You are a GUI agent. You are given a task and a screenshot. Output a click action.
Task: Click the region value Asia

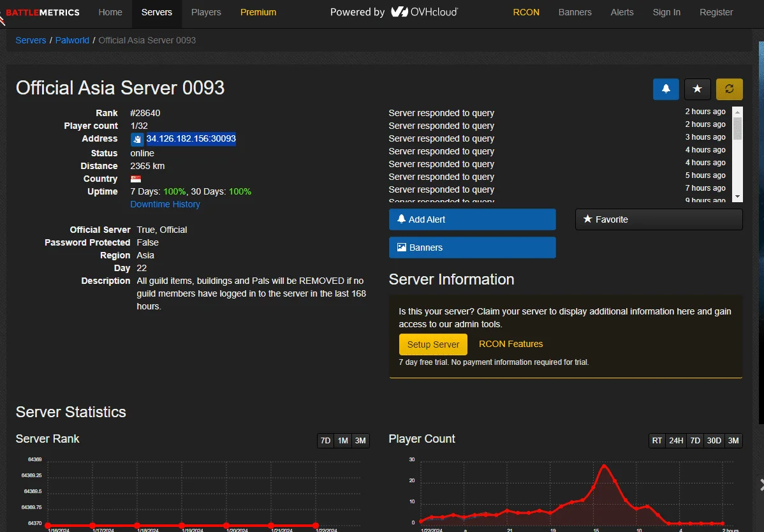tap(145, 255)
